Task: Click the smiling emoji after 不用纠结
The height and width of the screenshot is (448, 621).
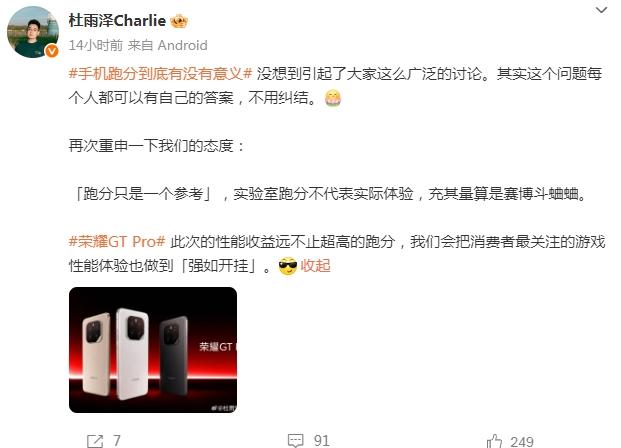Action: point(333,98)
